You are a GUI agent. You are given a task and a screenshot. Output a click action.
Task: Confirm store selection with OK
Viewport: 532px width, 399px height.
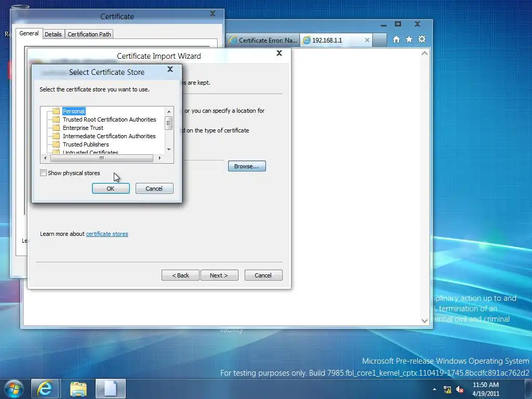[x=111, y=188]
